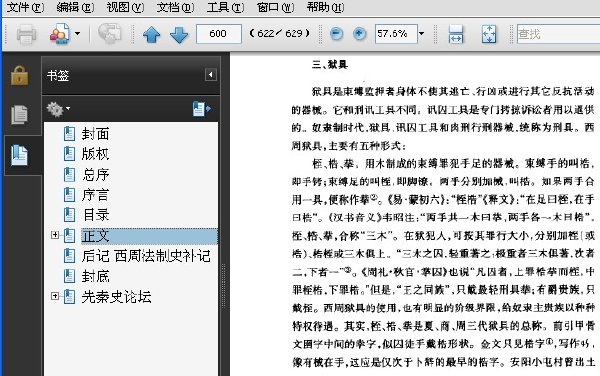Expand the 先秦史论坛 bookmark node

click(x=55, y=296)
